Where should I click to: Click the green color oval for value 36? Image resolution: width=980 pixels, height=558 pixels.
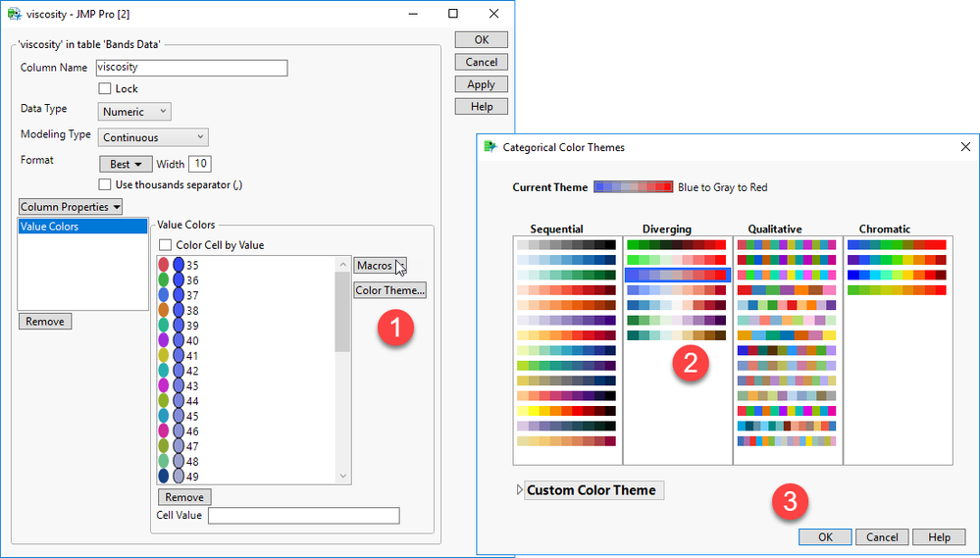coord(164,279)
